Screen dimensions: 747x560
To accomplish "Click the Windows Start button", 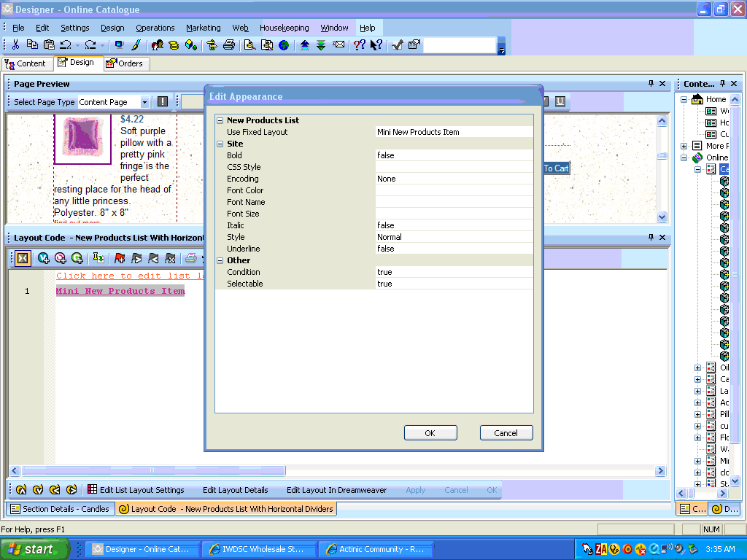I will [x=34, y=549].
